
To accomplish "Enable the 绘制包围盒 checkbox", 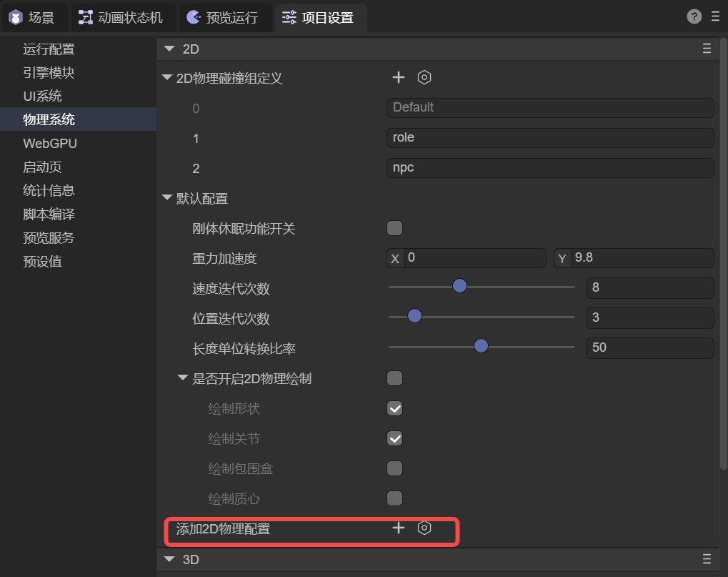I will point(394,468).
